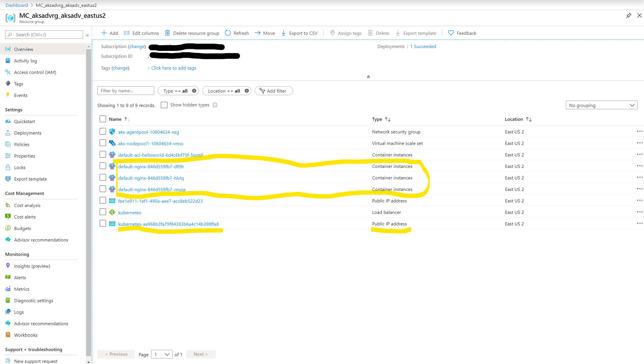This screenshot has height=364, width=644.
Task: Open the page number dropdown
Action: (x=162, y=354)
